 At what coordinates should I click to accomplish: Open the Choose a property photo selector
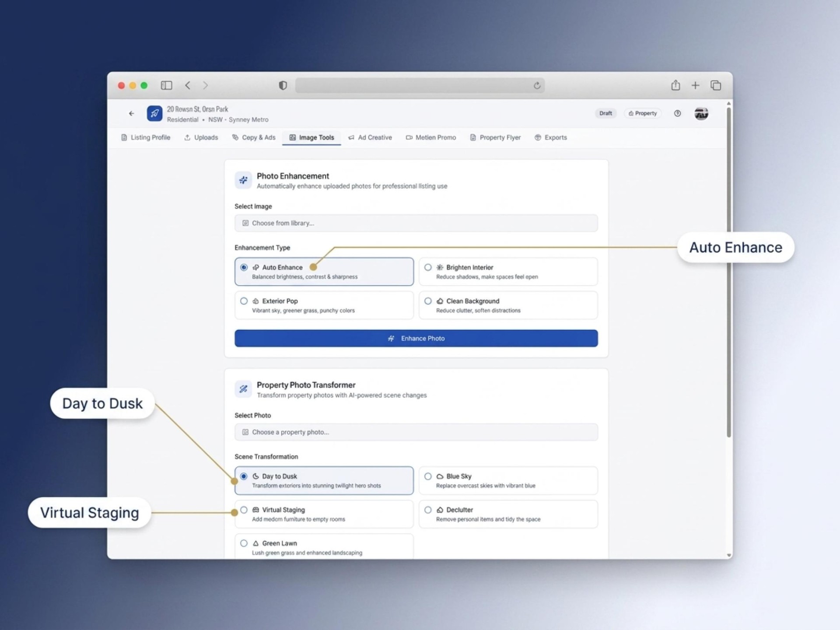[416, 432]
